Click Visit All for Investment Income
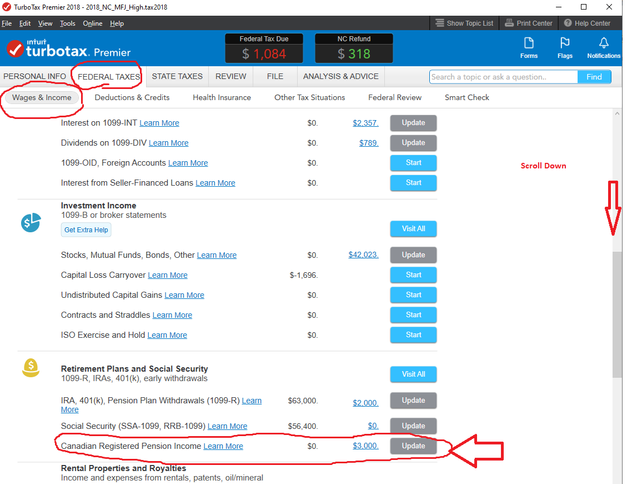This screenshot has height=484, width=637. (413, 229)
